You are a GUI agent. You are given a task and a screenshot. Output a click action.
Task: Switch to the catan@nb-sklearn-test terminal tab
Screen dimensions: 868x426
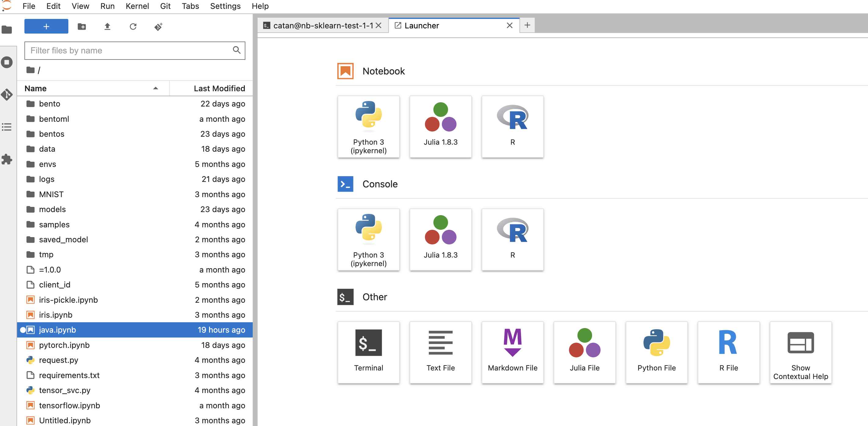pyautogui.click(x=323, y=26)
